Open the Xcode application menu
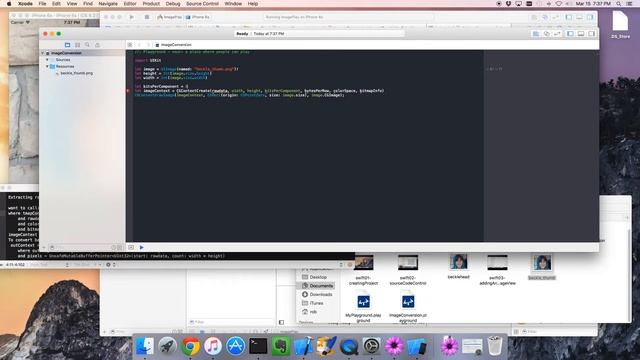Screen dimensions: 640x360 coord(25,4)
